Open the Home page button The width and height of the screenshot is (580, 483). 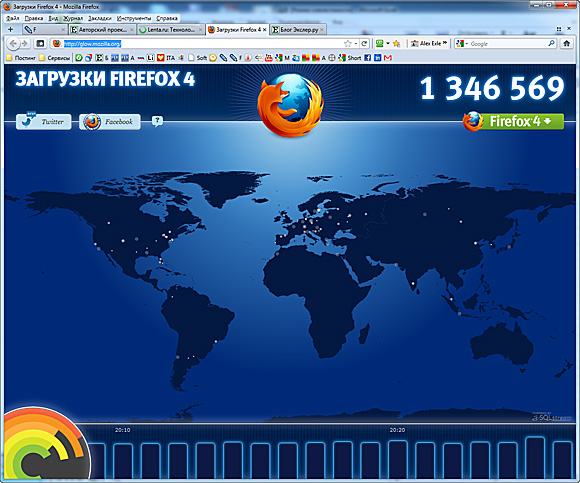566,44
